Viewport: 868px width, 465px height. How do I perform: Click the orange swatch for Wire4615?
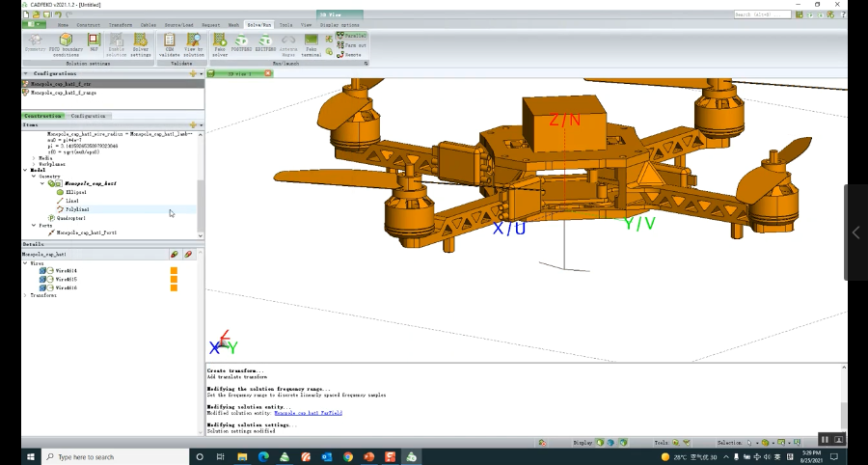tap(174, 280)
